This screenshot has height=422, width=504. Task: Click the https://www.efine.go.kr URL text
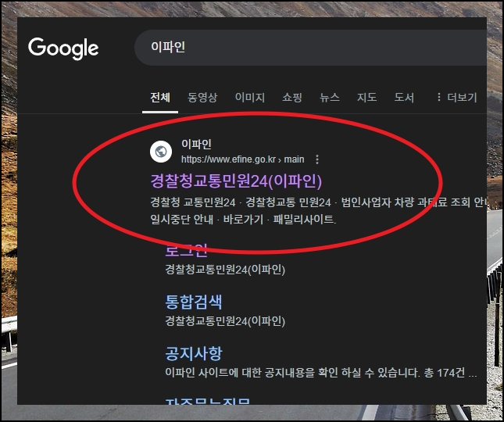coord(243,159)
